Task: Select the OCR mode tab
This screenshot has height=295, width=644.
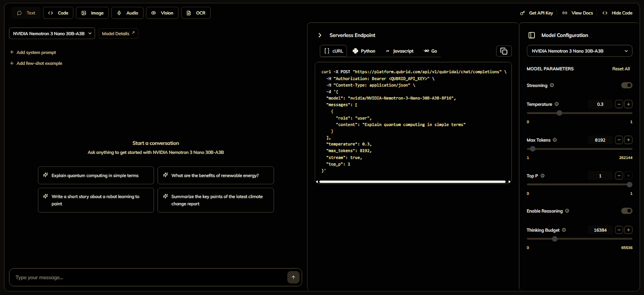Action: click(196, 13)
